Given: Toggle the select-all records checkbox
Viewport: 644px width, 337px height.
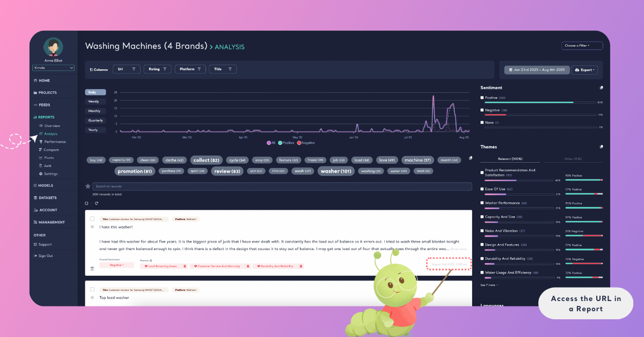Looking at the screenshot, I should pos(87,203).
